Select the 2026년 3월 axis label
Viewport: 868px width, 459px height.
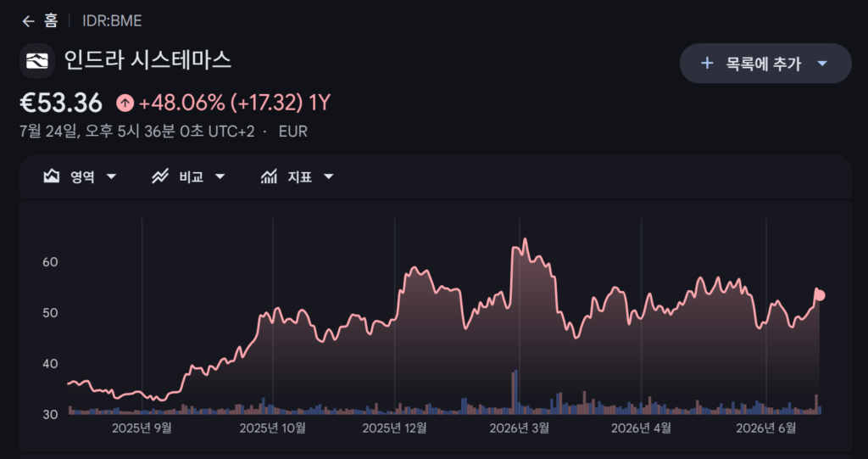pos(520,428)
